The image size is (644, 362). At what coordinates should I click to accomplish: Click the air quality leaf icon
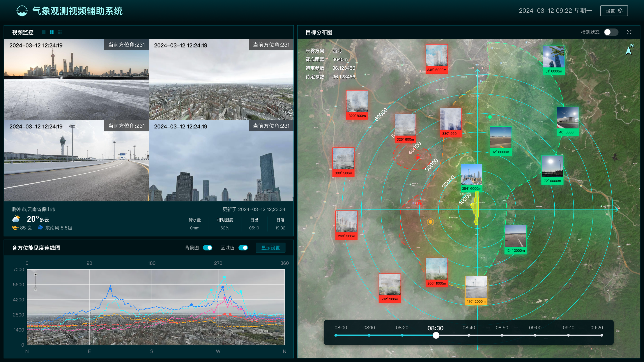click(x=15, y=228)
